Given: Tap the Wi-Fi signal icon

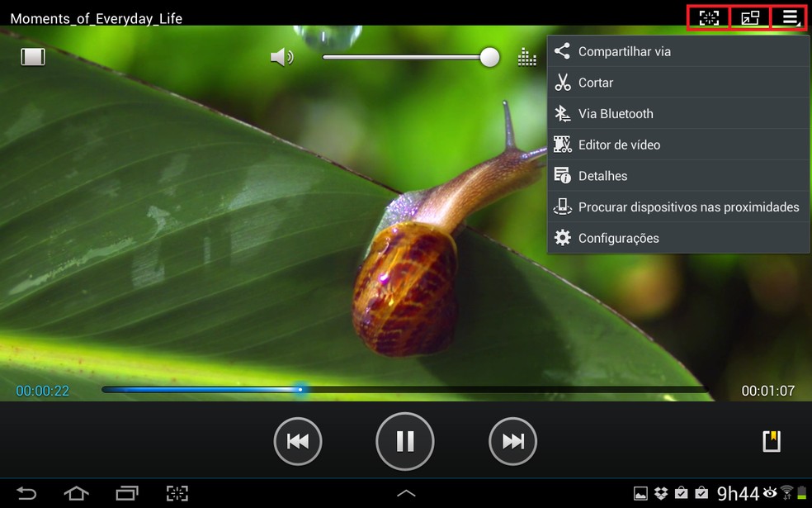Looking at the screenshot, I should coord(786,492).
